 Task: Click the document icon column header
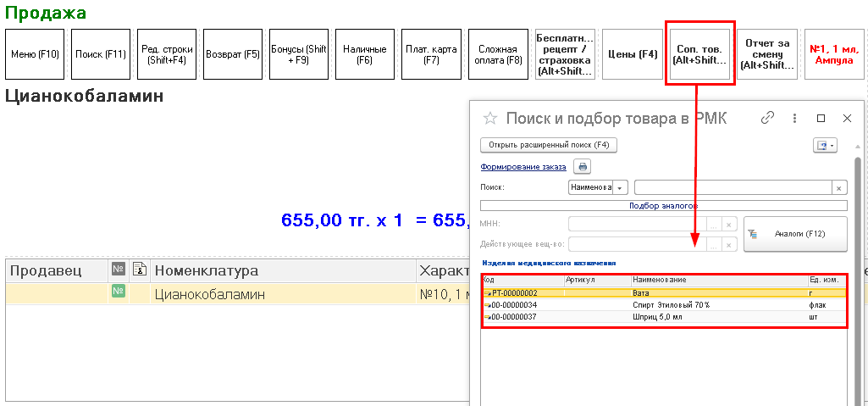[x=140, y=270]
